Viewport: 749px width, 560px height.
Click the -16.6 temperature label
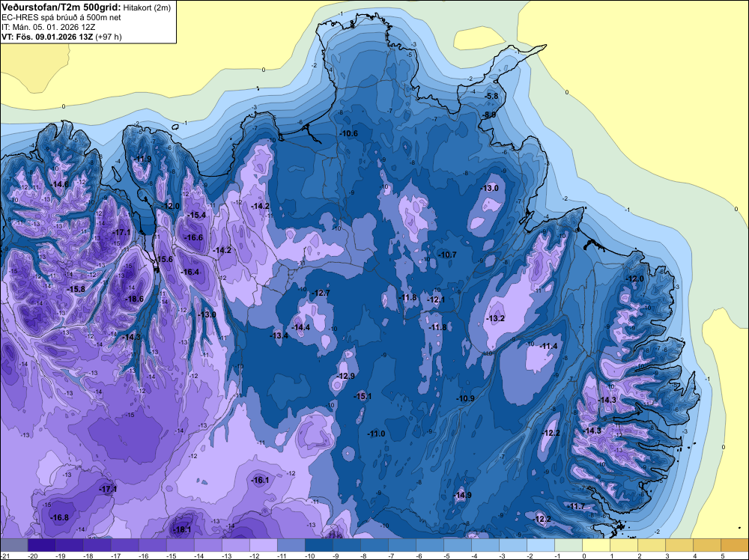194,237
